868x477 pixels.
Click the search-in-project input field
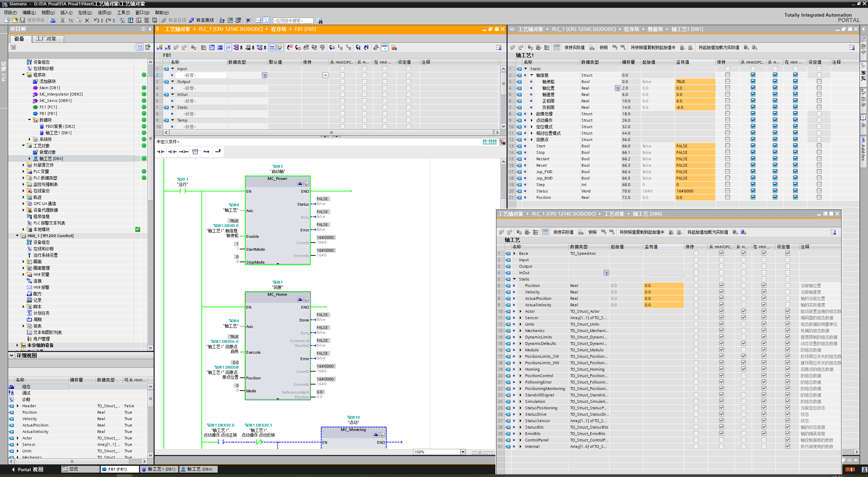tap(293, 21)
